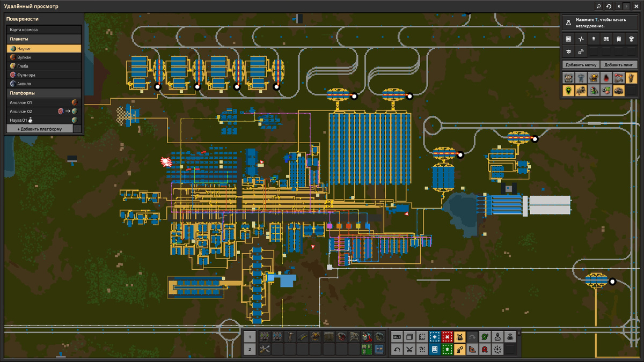
Task: Select planet Аквило
Action: [44, 84]
